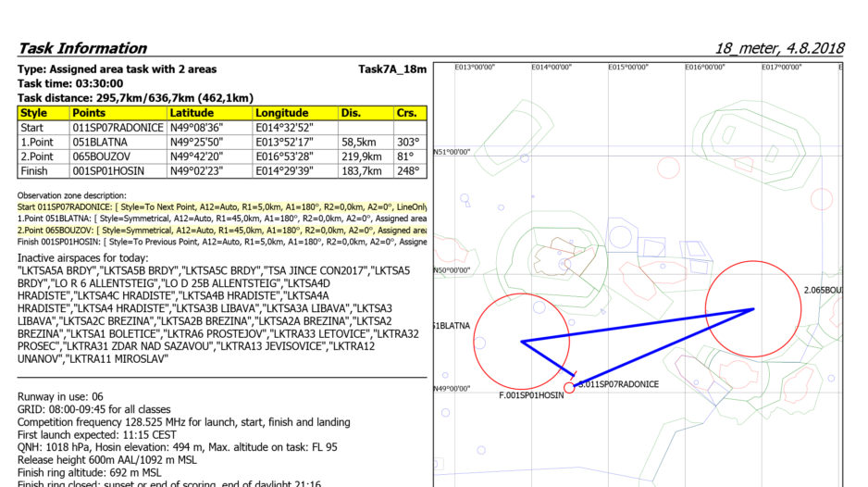
Task: Click the S.011SP07RADONICE start label on map
Action: 618,383
